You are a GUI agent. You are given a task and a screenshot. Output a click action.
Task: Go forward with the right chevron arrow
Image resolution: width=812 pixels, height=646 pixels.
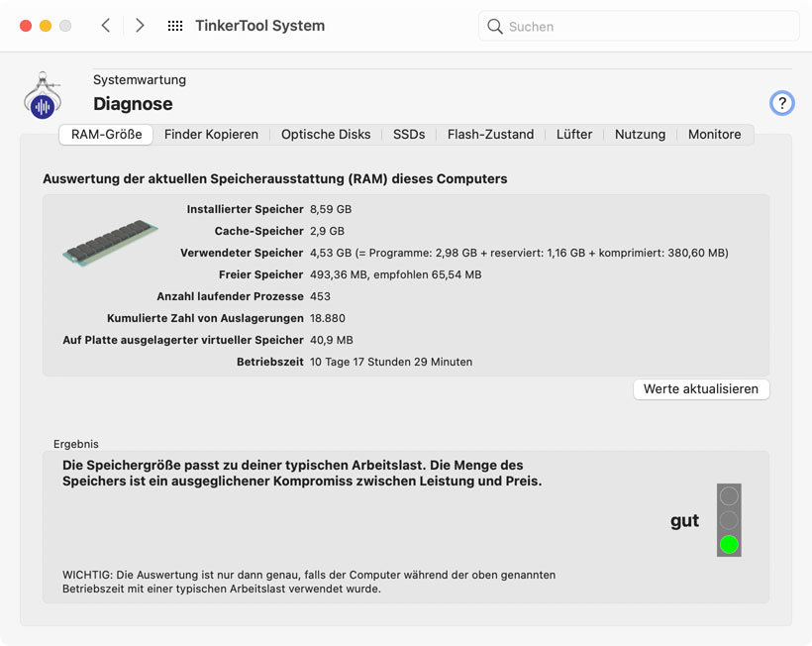[x=140, y=26]
